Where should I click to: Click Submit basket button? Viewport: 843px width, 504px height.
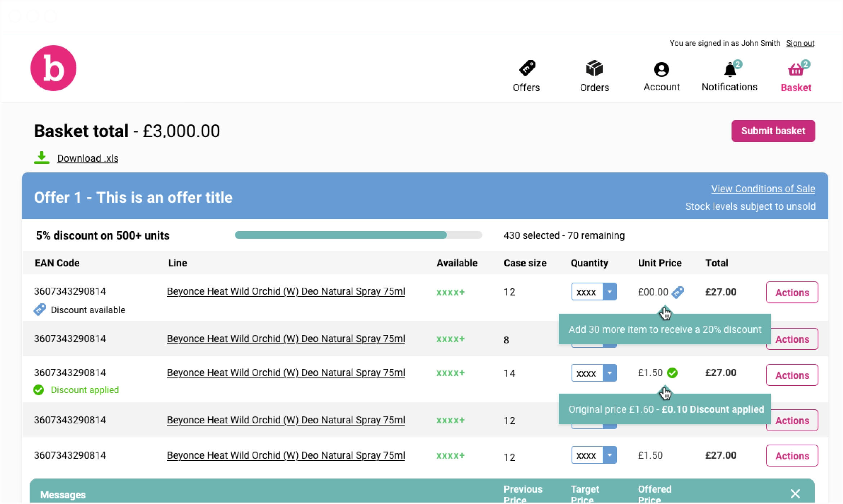tap(773, 131)
